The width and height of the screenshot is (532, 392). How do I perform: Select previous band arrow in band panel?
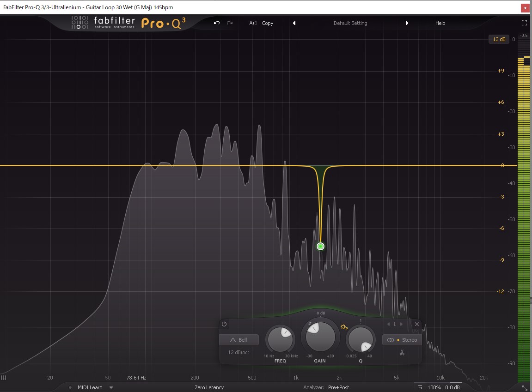[x=388, y=324]
